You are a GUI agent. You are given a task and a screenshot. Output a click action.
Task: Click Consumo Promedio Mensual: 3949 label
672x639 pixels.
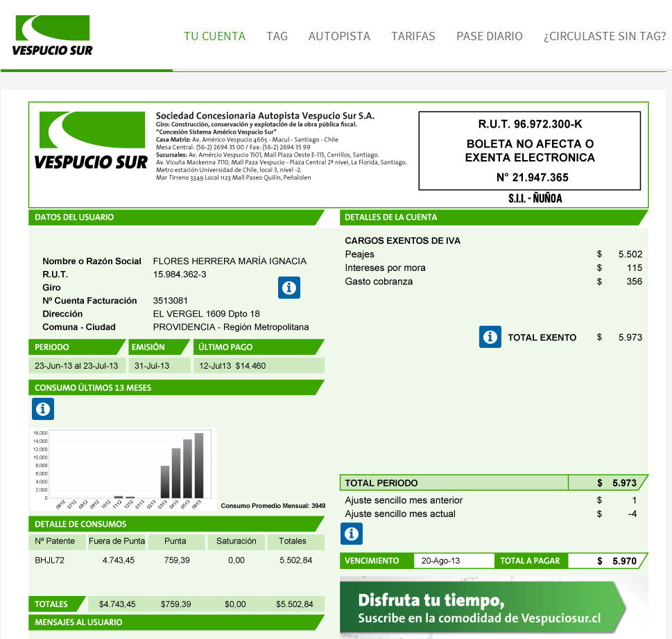pos(273,506)
